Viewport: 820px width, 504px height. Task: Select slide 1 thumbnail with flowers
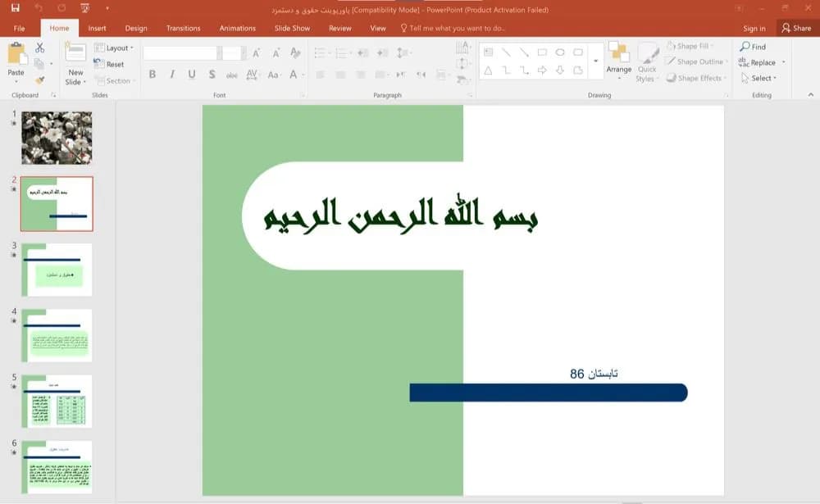(57, 138)
